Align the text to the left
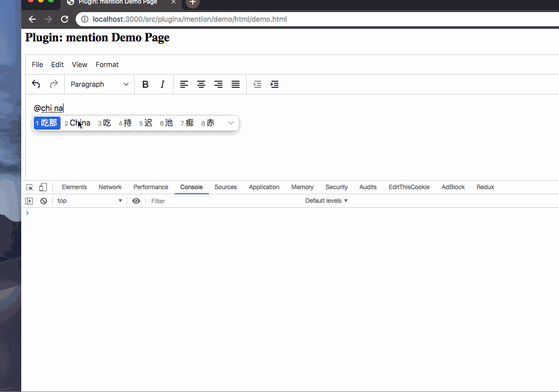Screen dimensions: 559x392 tap(184, 84)
